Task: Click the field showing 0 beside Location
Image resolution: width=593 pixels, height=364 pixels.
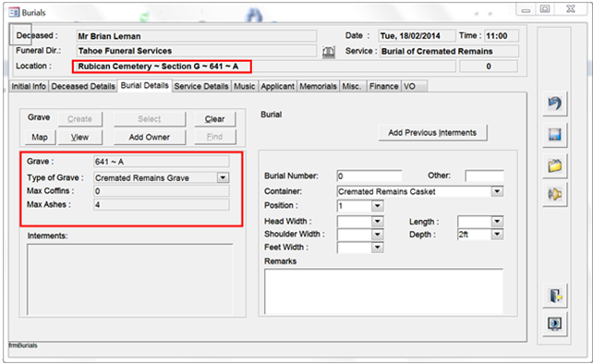Action: (x=489, y=67)
